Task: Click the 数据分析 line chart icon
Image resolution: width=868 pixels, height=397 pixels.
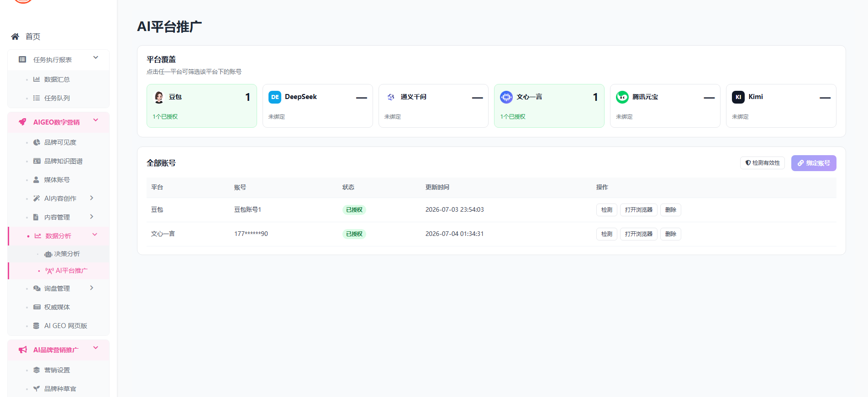Action: [38, 236]
